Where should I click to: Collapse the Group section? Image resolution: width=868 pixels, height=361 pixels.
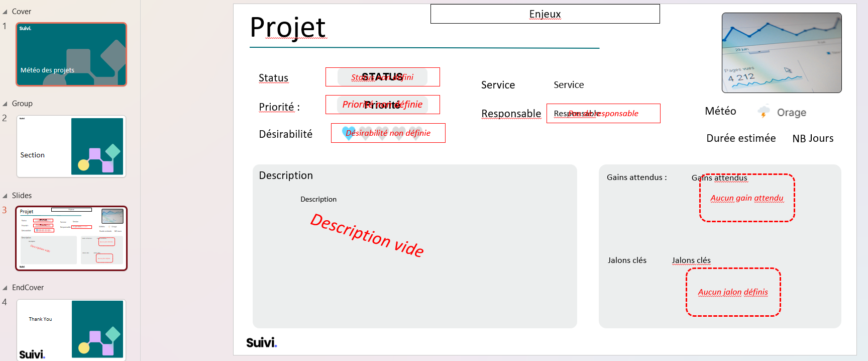[x=5, y=104]
